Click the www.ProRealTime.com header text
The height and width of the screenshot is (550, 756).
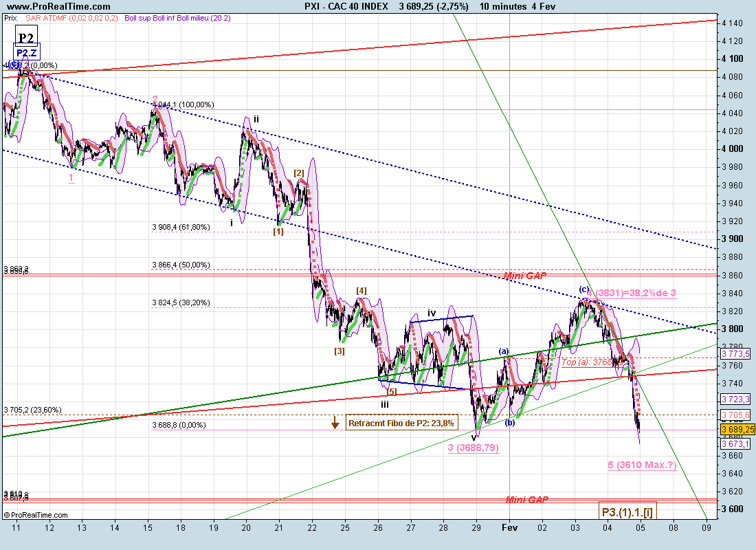click(x=59, y=6)
